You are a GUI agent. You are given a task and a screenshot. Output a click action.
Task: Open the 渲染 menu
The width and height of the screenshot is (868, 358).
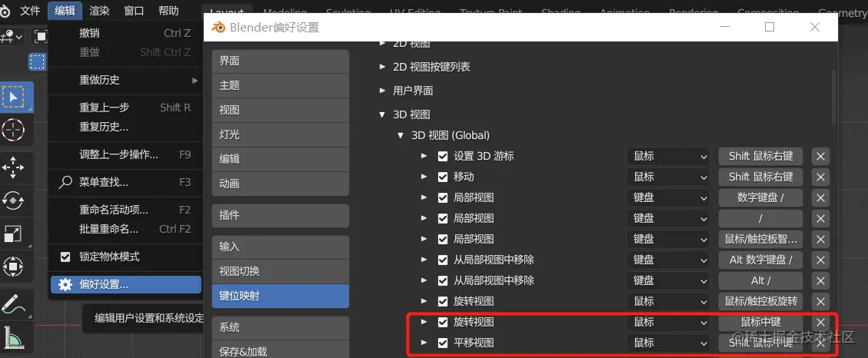(100, 11)
